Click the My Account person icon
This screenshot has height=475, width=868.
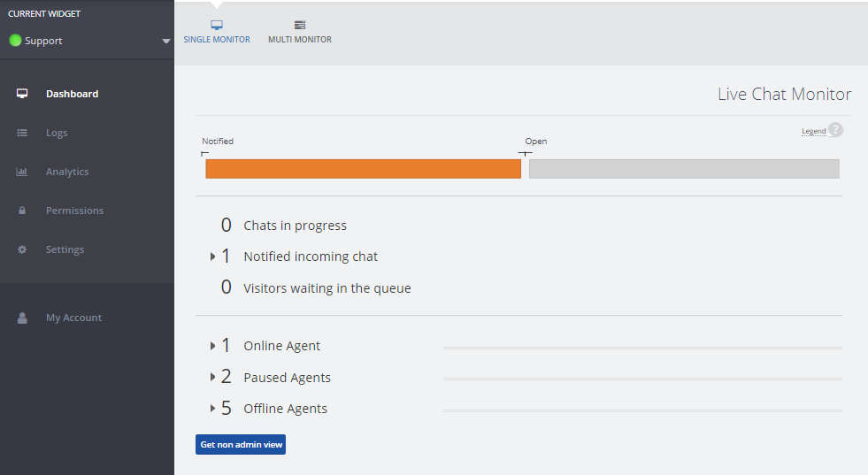click(x=22, y=318)
